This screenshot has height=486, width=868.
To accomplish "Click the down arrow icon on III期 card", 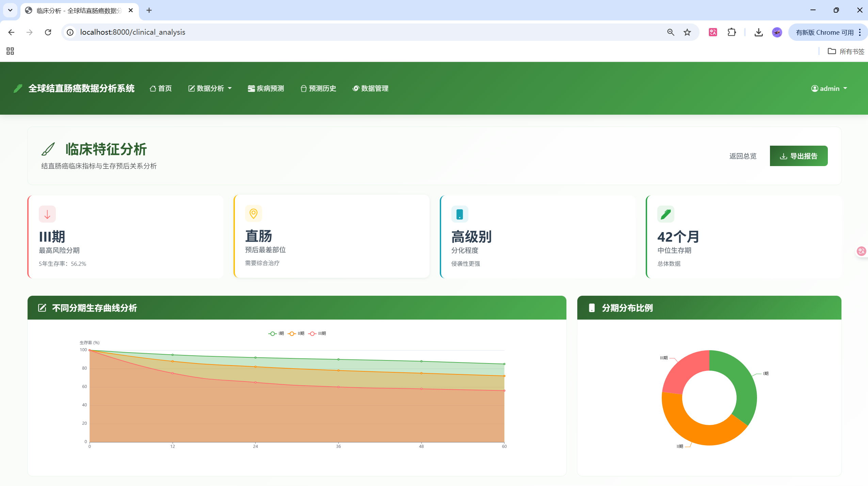I will 47,213.
